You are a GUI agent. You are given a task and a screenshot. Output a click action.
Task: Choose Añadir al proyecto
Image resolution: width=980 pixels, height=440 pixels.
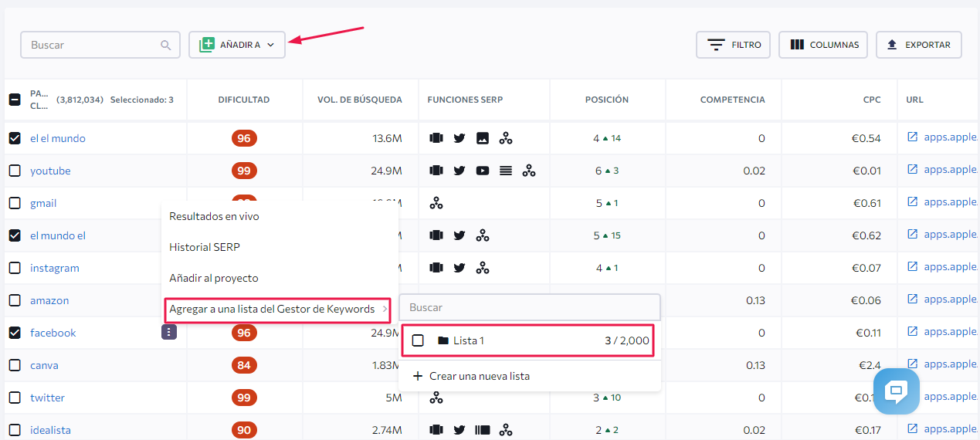pos(214,278)
